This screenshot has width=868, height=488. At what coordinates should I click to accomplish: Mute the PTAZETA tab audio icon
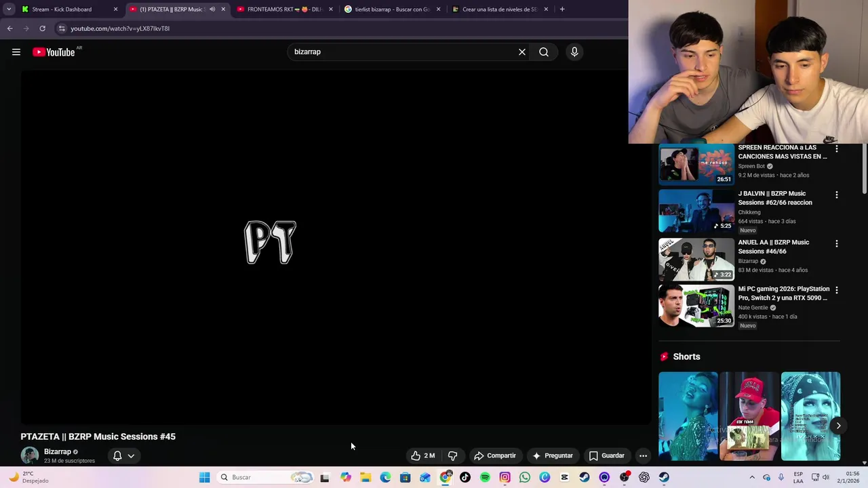pos(212,9)
